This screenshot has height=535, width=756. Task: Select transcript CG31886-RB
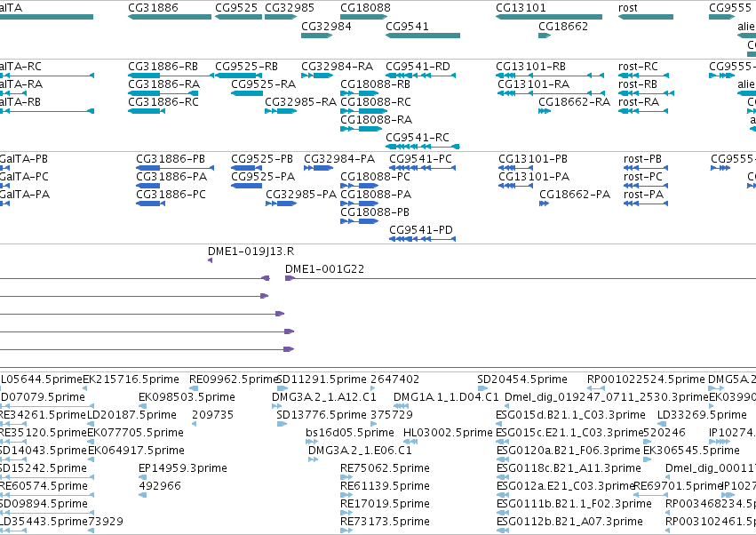tap(171, 76)
